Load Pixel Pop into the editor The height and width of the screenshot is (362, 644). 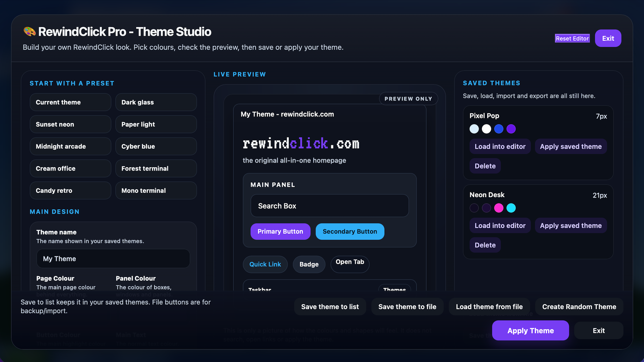click(x=500, y=146)
